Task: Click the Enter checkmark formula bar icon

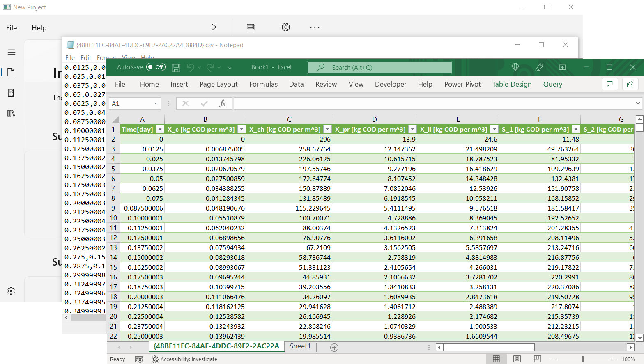Action: pyautogui.click(x=204, y=103)
